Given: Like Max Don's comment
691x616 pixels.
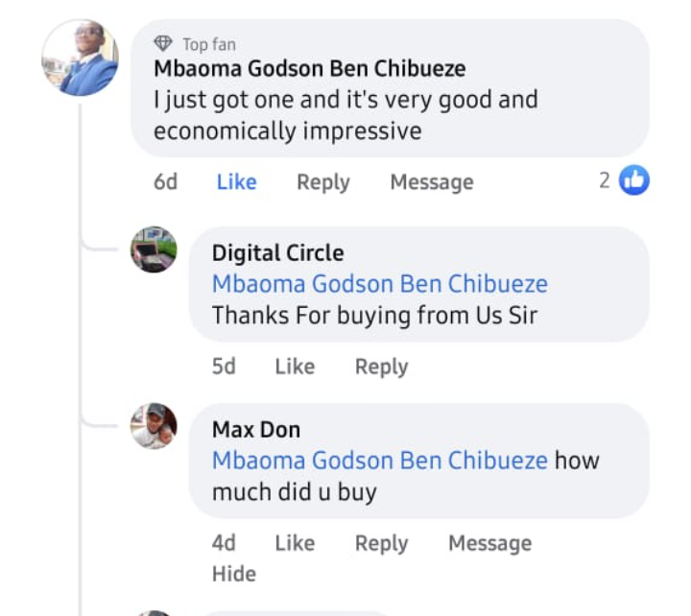Looking at the screenshot, I should point(295,543).
